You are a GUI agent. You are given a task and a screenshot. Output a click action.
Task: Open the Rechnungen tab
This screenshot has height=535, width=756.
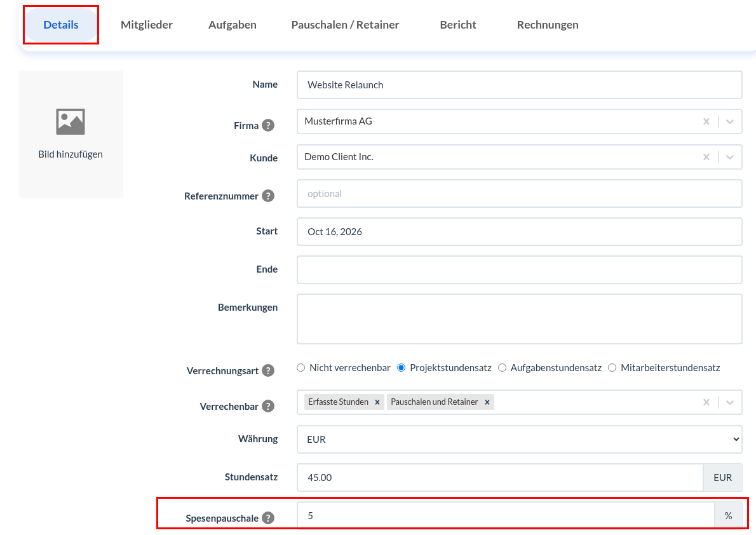click(548, 25)
